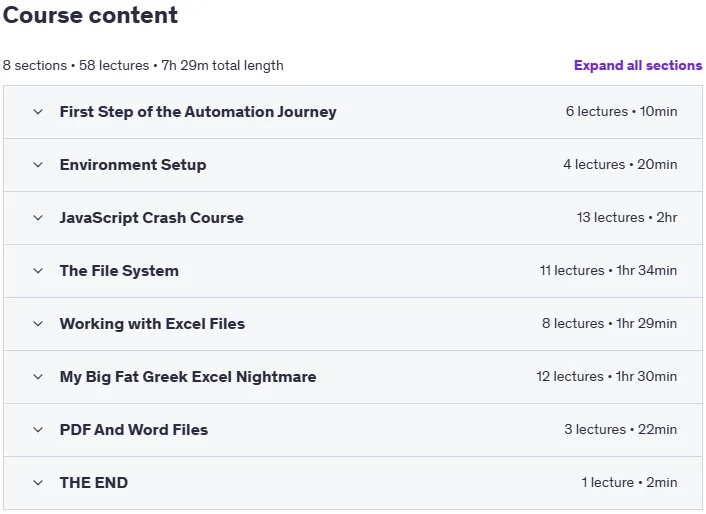Image resolution: width=706 pixels, height=514 pixels.
Task: Click the chevron beside THE END
Action: (38, 483)
